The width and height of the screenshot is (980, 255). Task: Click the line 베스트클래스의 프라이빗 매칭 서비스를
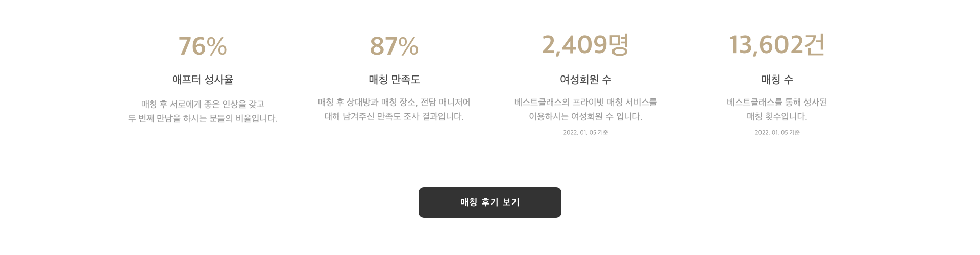(x=585, y=102)
